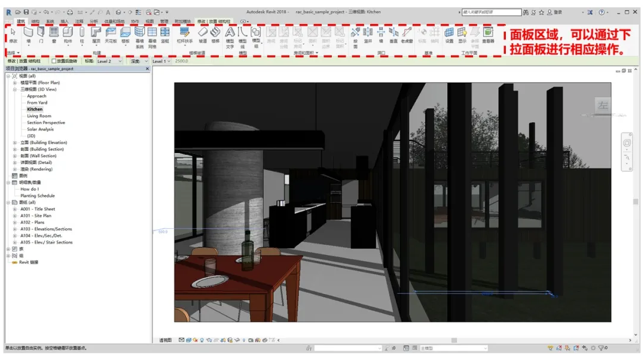Click the Model Text (模型文字) tool
644x361 pixels.
click(x=230, y=35)
